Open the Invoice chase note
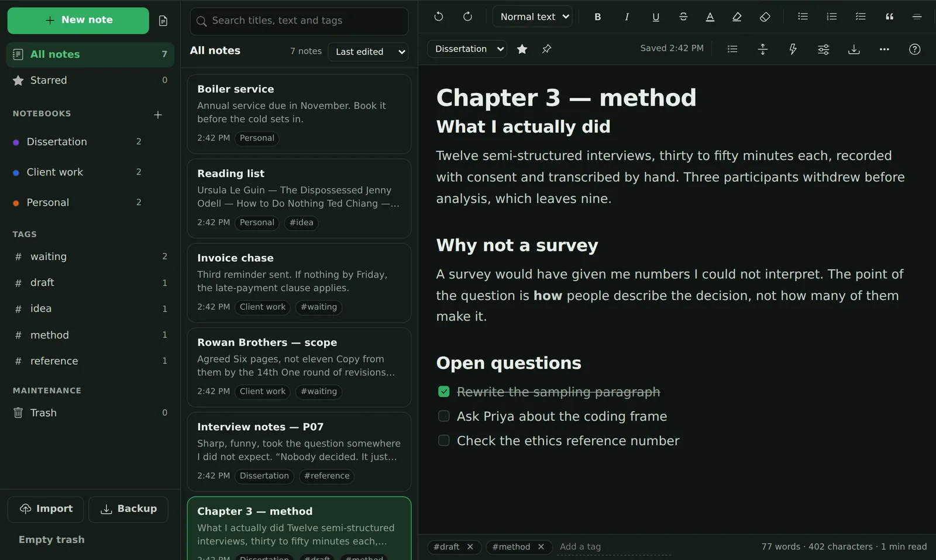936x560 pixels. [299, 283]
